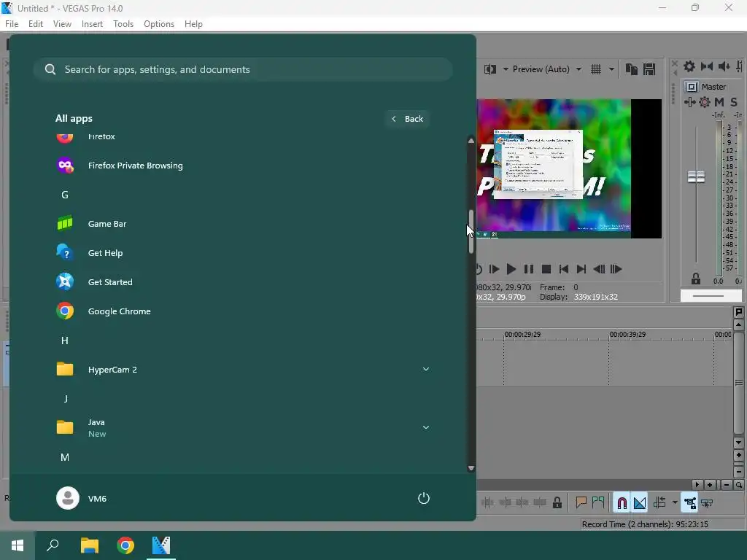The image size is (747, 560).
Task: Stop playback in VEGAS preview
Action: point(546,269)
